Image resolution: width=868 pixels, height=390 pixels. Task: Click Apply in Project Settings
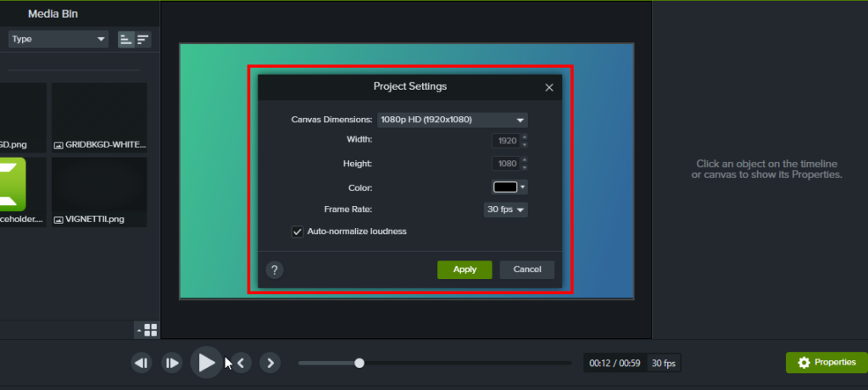tap(465, 270)
